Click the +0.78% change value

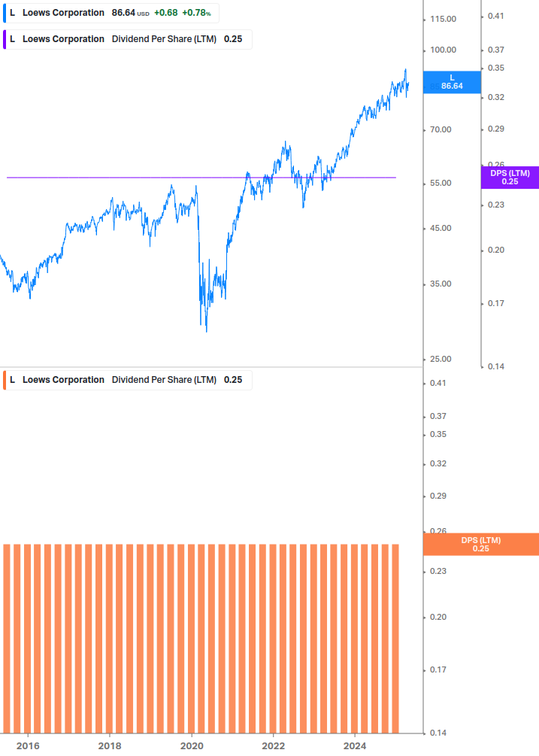tap(196, 13)
